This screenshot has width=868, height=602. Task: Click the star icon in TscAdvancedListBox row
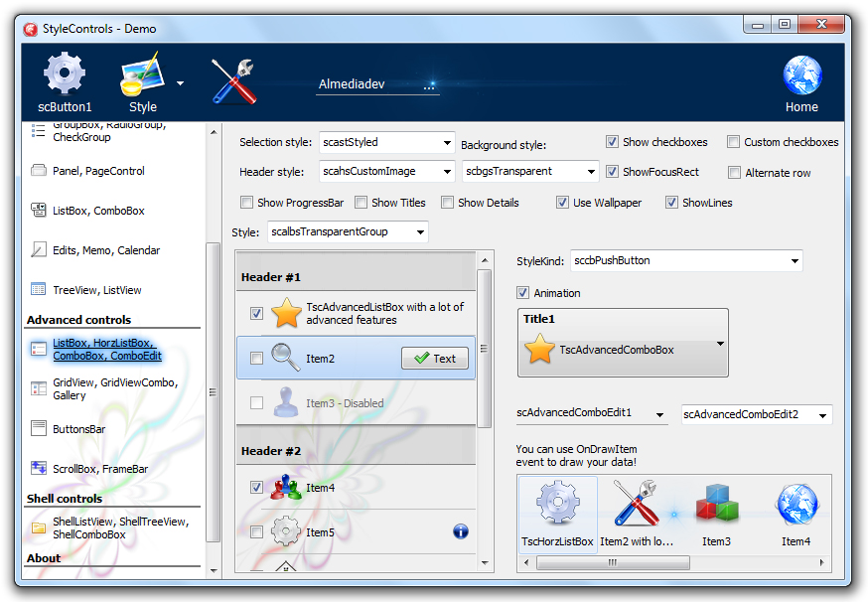286,313
